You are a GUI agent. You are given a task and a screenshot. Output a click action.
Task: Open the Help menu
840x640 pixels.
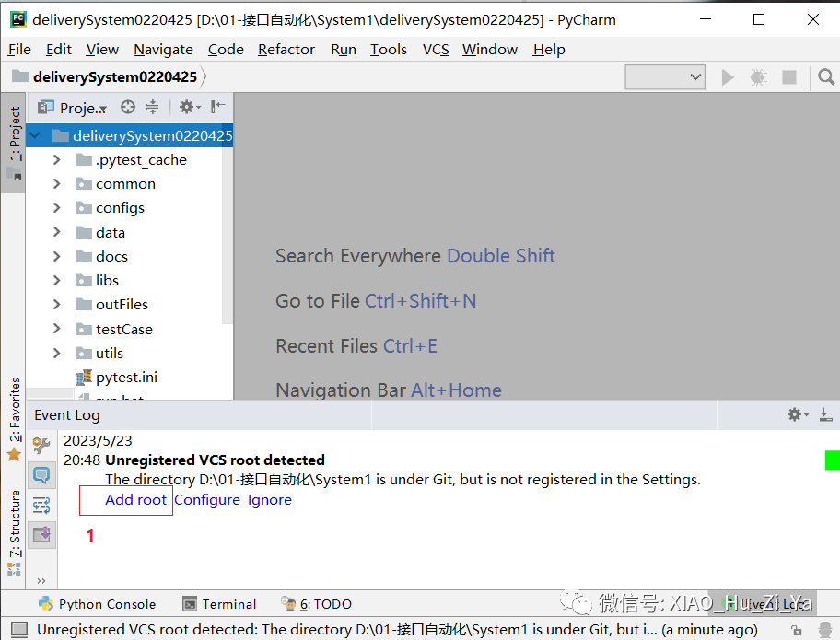click(549, 50)
